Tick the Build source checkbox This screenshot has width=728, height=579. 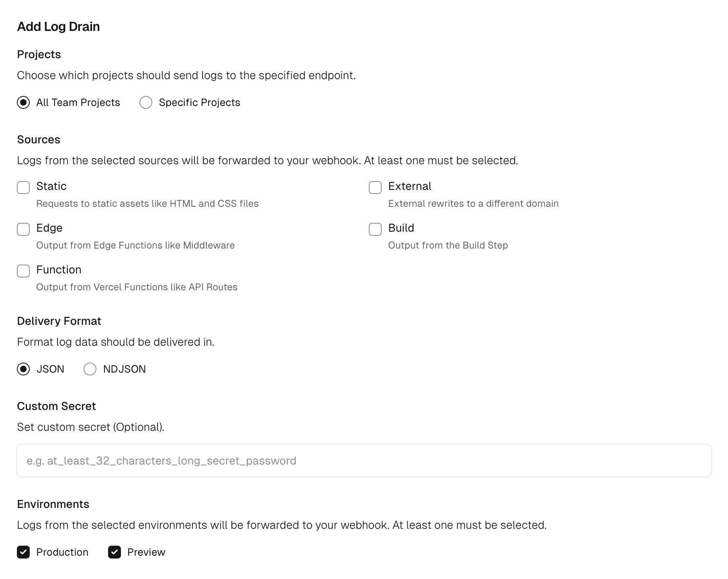click(375, 229)
